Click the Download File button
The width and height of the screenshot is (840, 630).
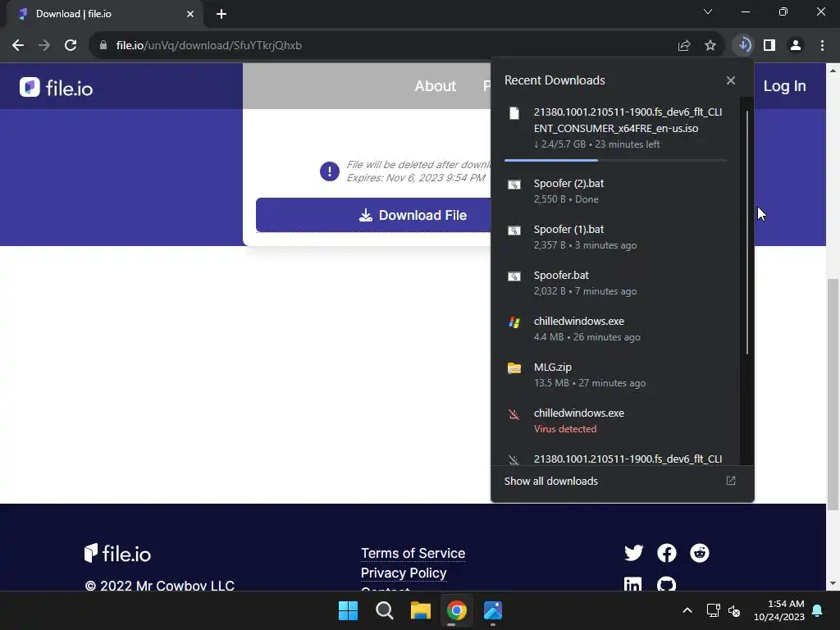coord(373,215)
